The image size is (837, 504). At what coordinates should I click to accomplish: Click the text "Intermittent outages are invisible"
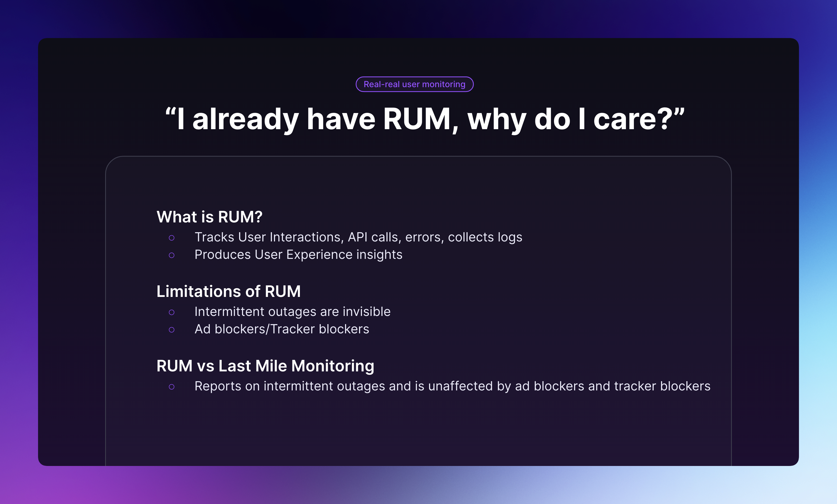pyautogui.click(x=292, y=312)
